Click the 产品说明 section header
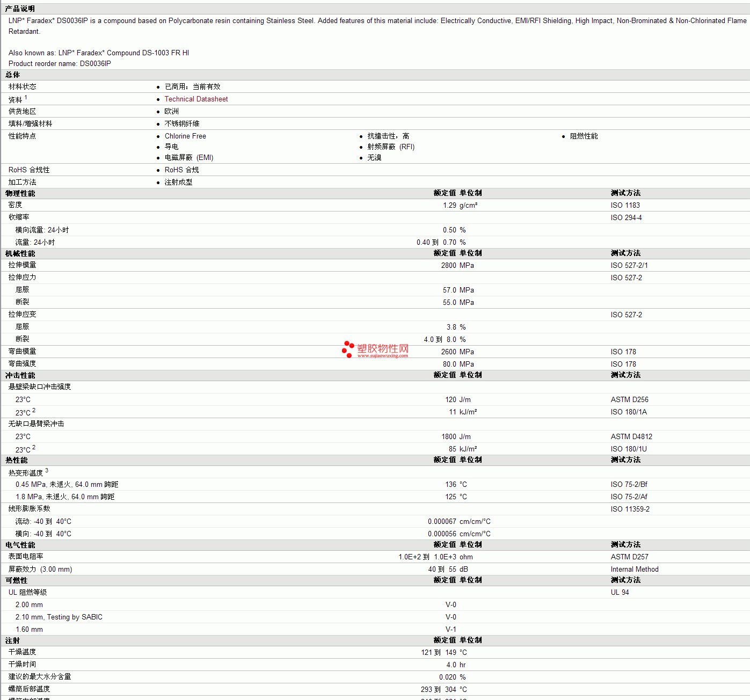Screen dimensions: 750x700 (x=20, y=9)
